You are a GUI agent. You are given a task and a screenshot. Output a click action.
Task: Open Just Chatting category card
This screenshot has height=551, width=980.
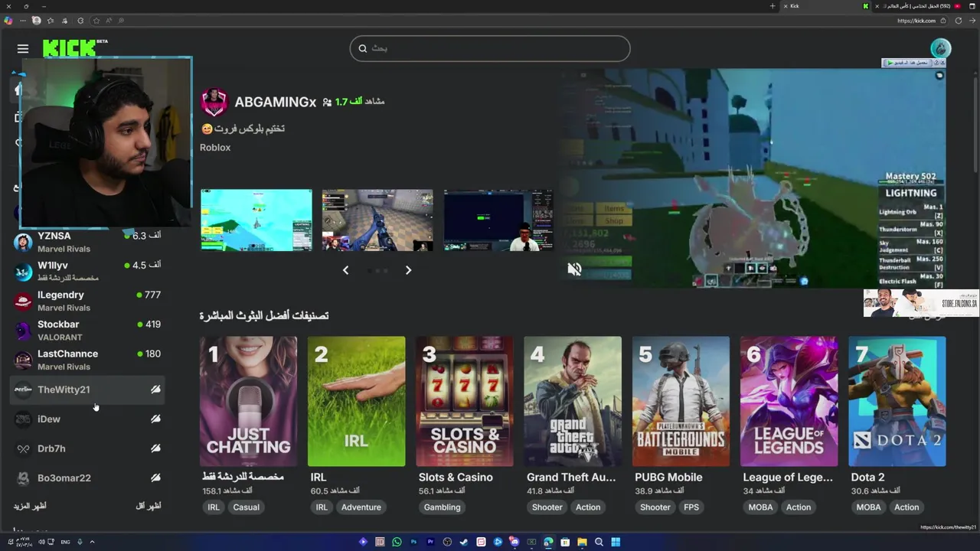[x=248, y=401]
